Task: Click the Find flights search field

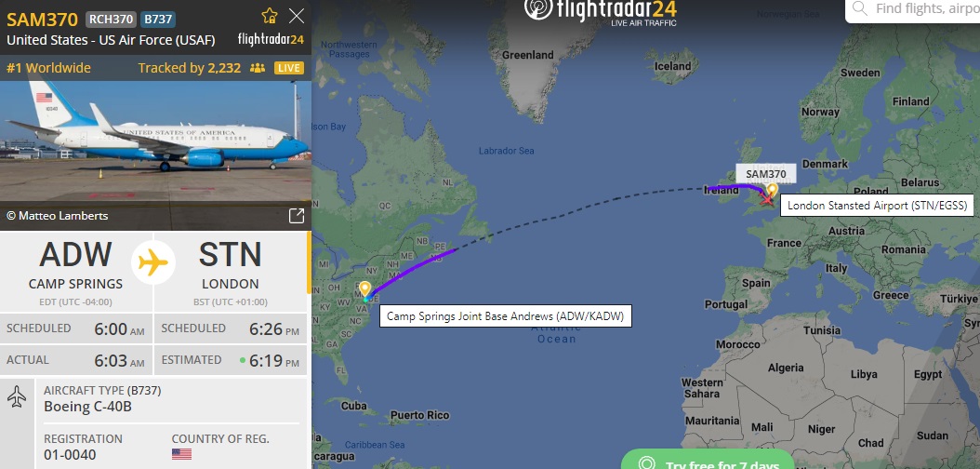Action: pos(912,9)
